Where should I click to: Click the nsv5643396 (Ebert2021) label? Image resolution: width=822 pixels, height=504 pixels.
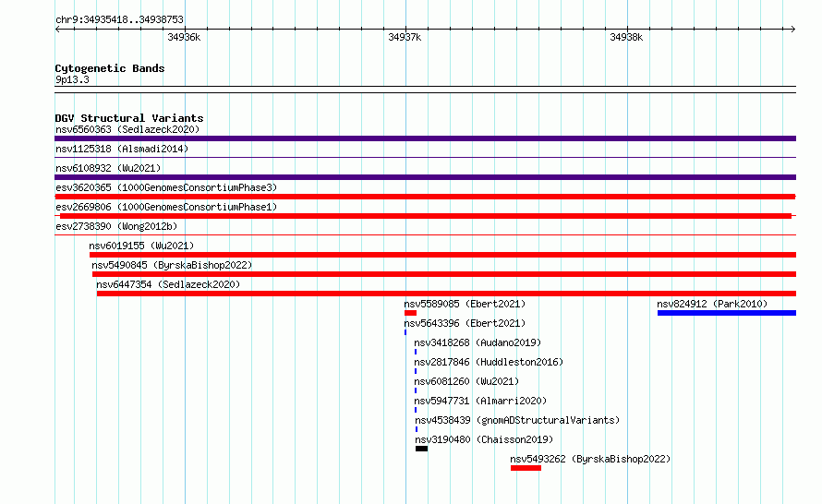point(465,323)
